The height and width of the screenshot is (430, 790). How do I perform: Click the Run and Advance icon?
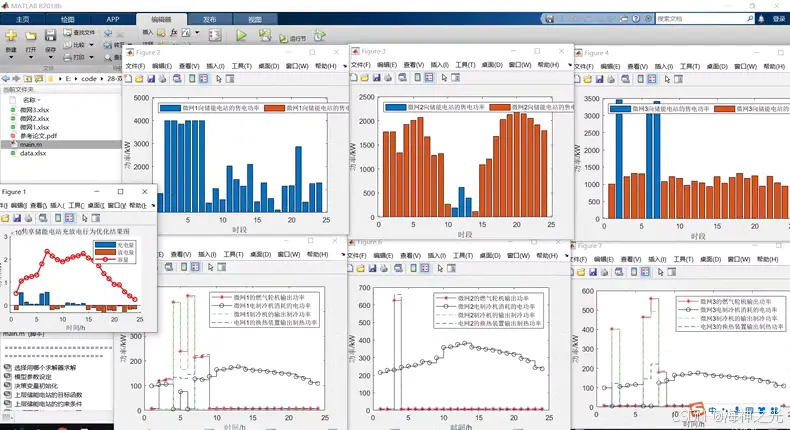point(265,35)
